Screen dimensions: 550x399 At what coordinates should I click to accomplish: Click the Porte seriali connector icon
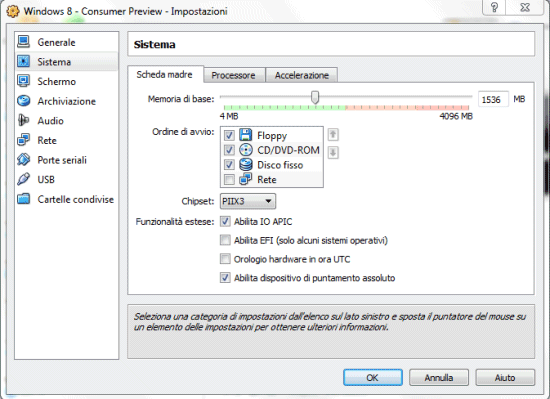point(24,160)
